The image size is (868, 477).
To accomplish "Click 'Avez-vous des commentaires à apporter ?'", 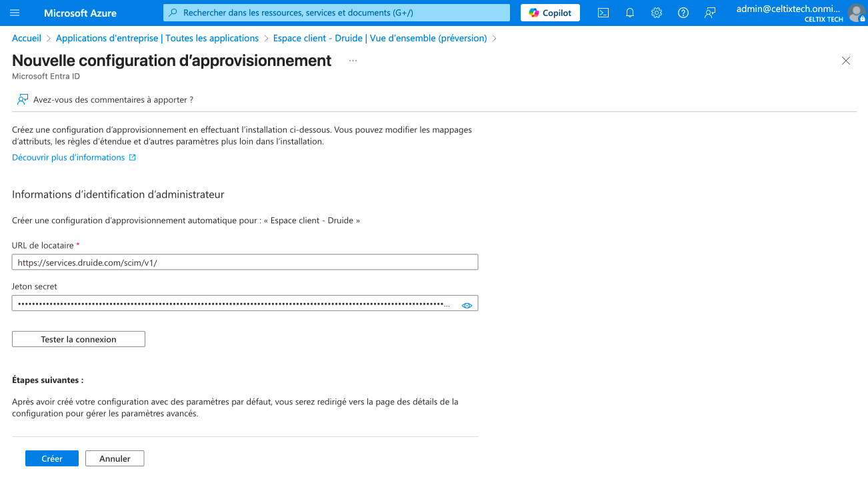I will click(x=113, y=99).
